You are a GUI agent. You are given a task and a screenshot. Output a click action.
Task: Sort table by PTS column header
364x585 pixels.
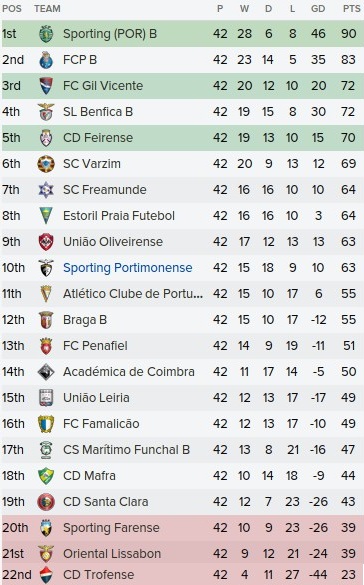coord(351,9)
